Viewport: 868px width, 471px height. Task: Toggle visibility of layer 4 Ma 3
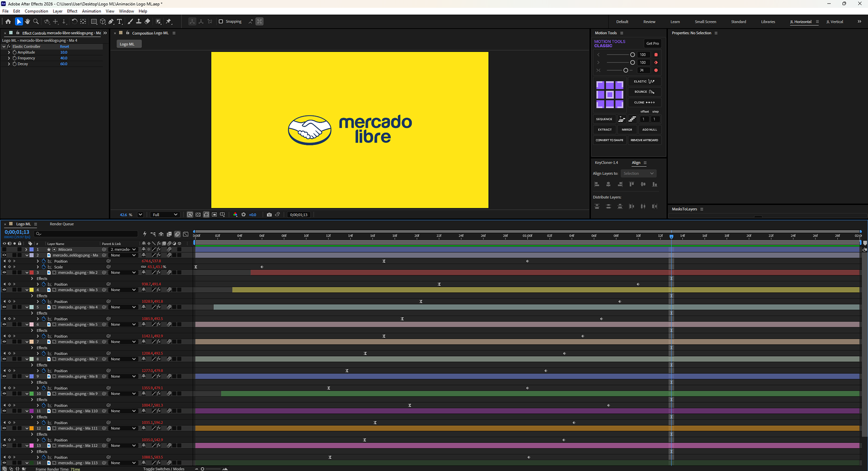click(5, 290)
